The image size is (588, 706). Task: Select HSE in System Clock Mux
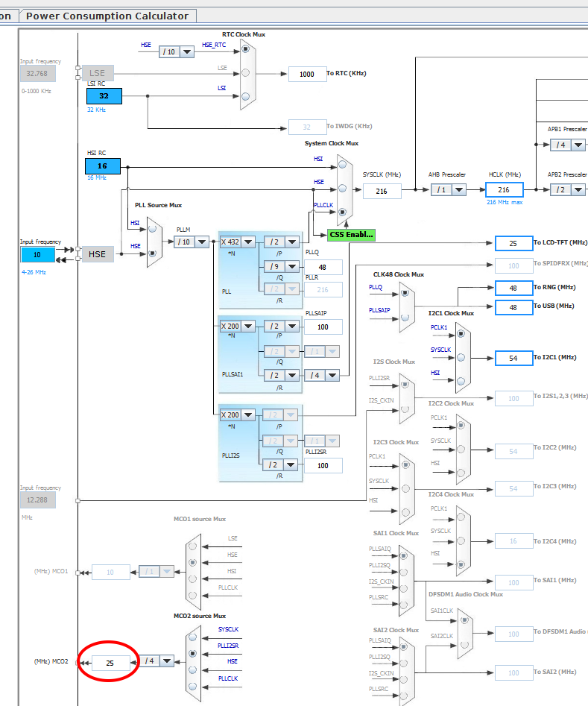tap(343, 188)
